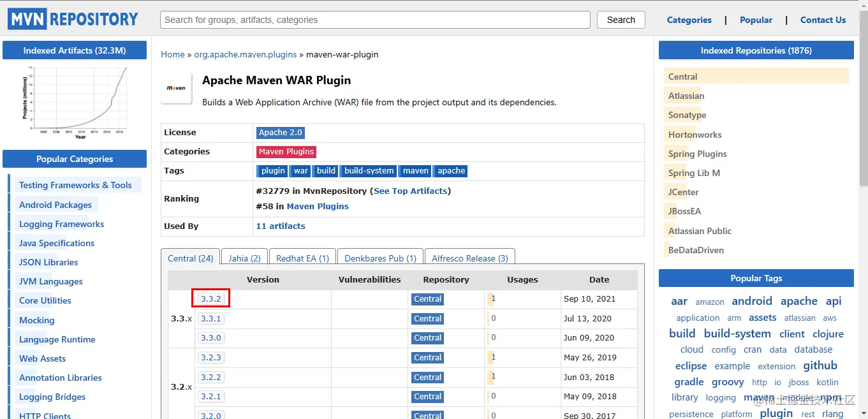Open version 3.2.1
This screenshot has height=419, width=868.
(x=210, y=396)
